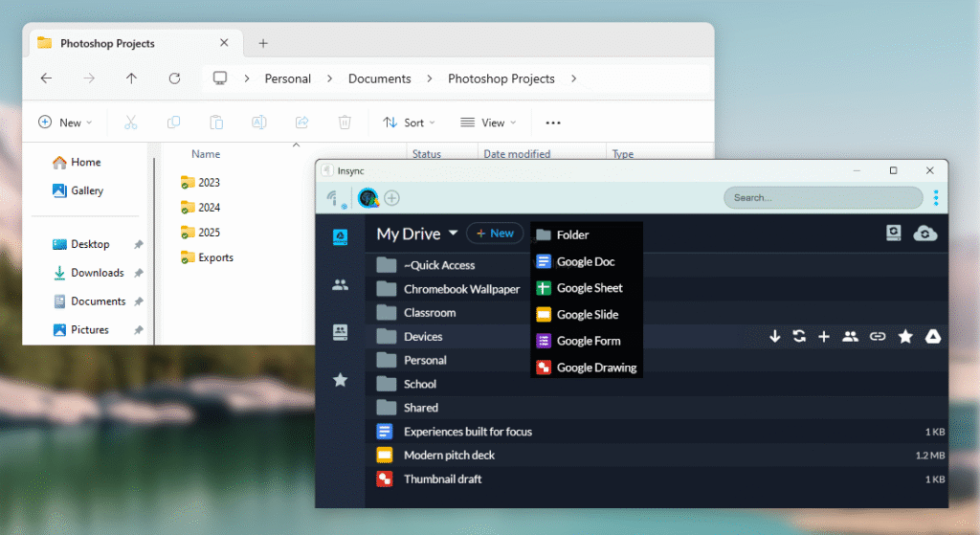
Task: Choose Google Form from the New menu
Action: tap(588, 341)
